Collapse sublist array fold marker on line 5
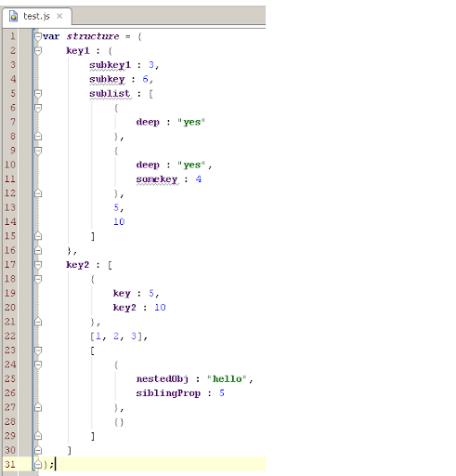456x476 pixels. [x=38, y=94]
